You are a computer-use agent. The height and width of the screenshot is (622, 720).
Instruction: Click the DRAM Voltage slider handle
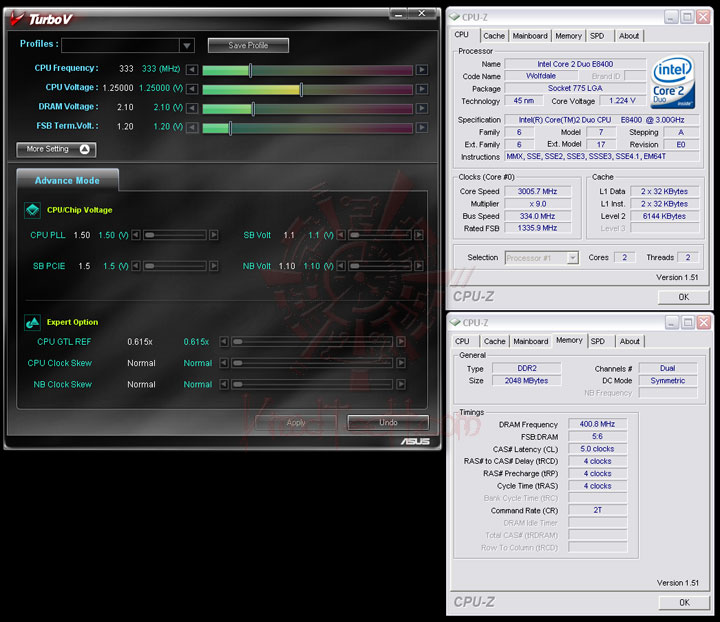click(253, 109)
